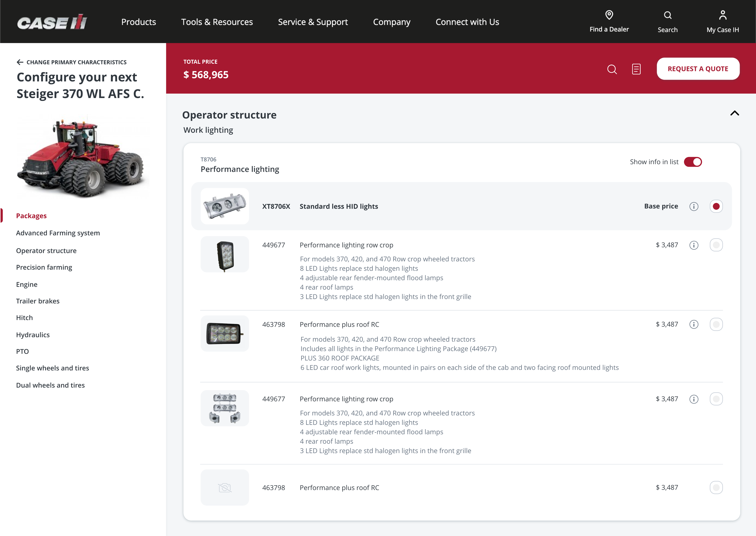Open the Find a Dealer locator icon
Viewport: 756px width, 536px height.
[609, 15]
